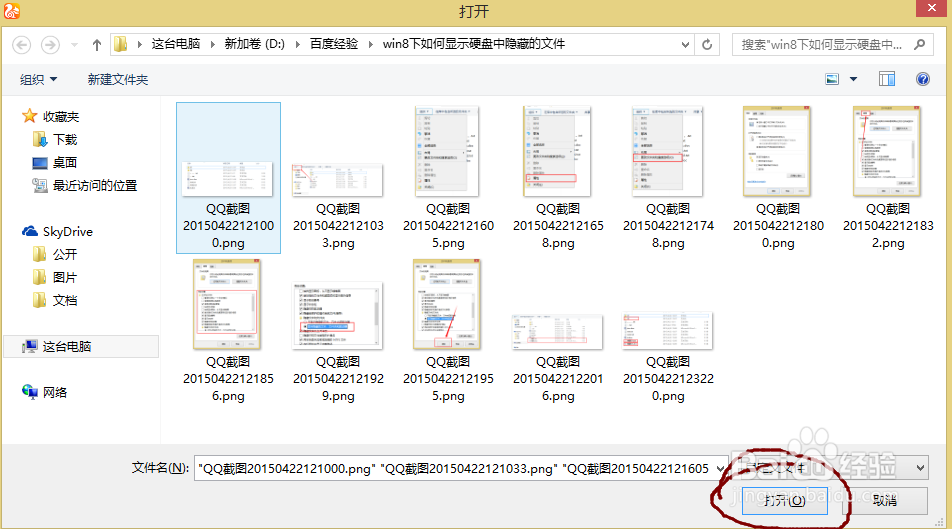Select thumbnail QQ截图20150422121000.png
This screenshot has width=952, height=529.
click(228, 178)
